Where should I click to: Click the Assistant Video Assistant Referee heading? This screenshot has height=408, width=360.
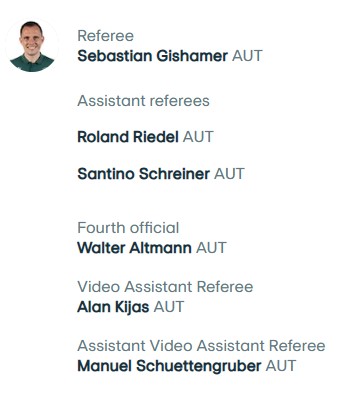pyautogui.click(x=201, y=346)
